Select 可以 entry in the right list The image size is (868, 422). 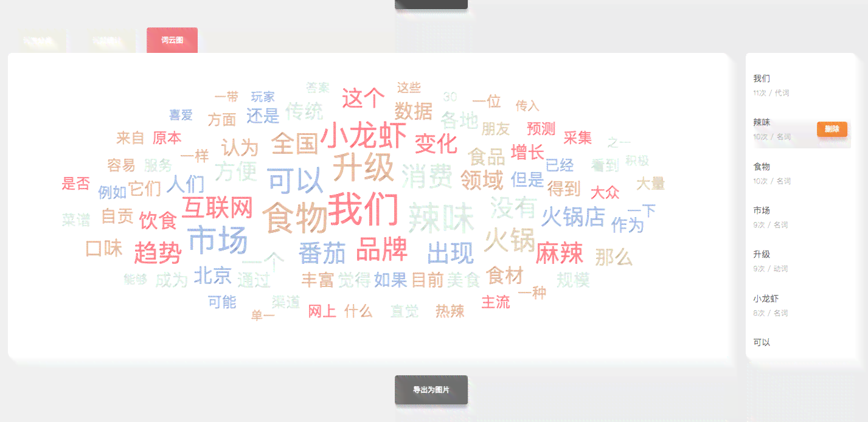(x=762, y=342)
